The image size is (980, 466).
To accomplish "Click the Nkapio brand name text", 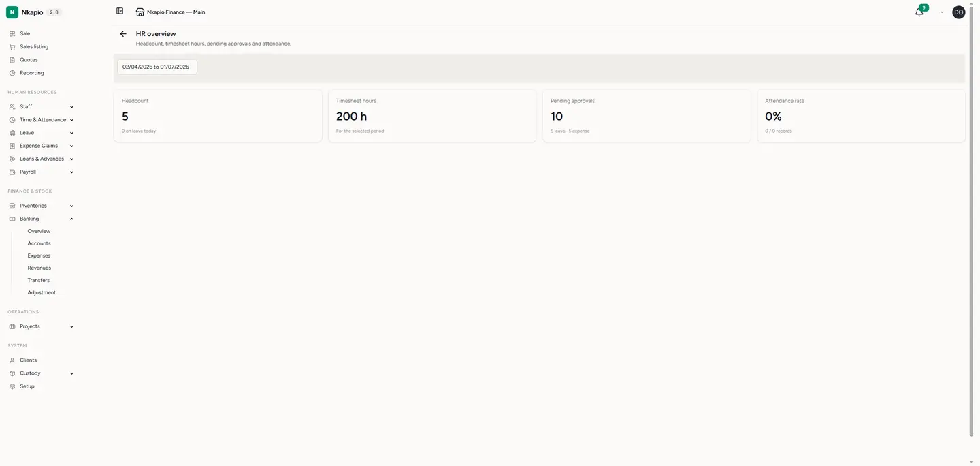I will click(32, 12).
